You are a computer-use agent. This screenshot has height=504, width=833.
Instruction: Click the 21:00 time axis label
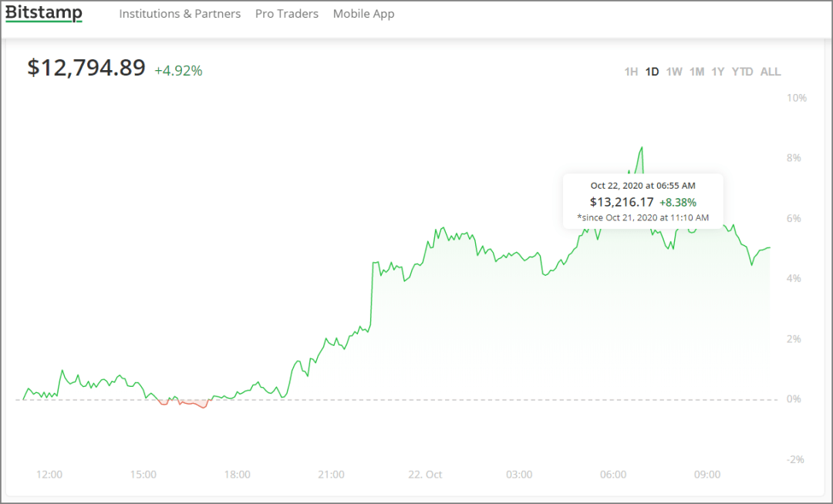[331, 474]
